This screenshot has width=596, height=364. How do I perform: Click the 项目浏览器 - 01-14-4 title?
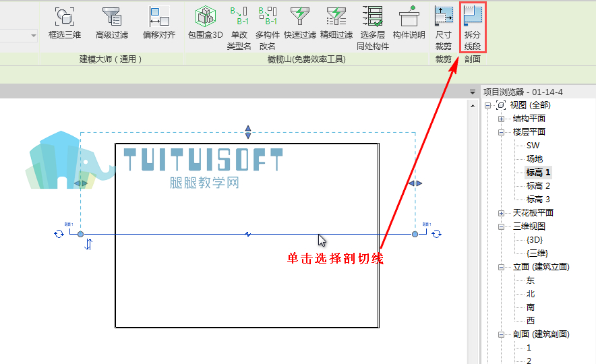click(x=523, y=92)
